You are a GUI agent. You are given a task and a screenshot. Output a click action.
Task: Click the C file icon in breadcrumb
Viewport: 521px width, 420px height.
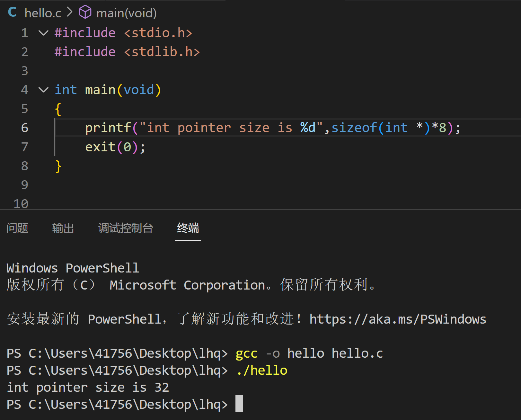[x=12, y=13]
